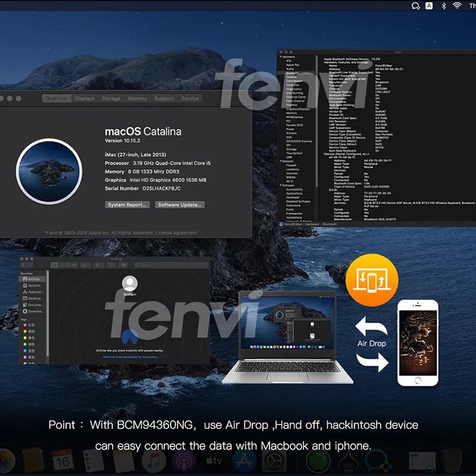Open 'Allow me to be discovered by' dropdown
The height and width of the screenshot is (476, 476).
pos(130,357)
